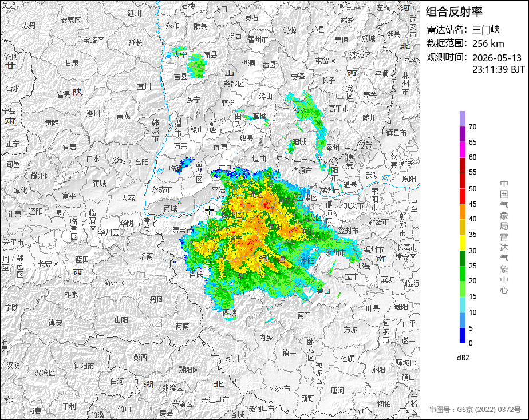Image resolution: width=529 pixels, height=420 pixels.
Task: Click the 商州区 map label
Action: click(x=114, y=283)
